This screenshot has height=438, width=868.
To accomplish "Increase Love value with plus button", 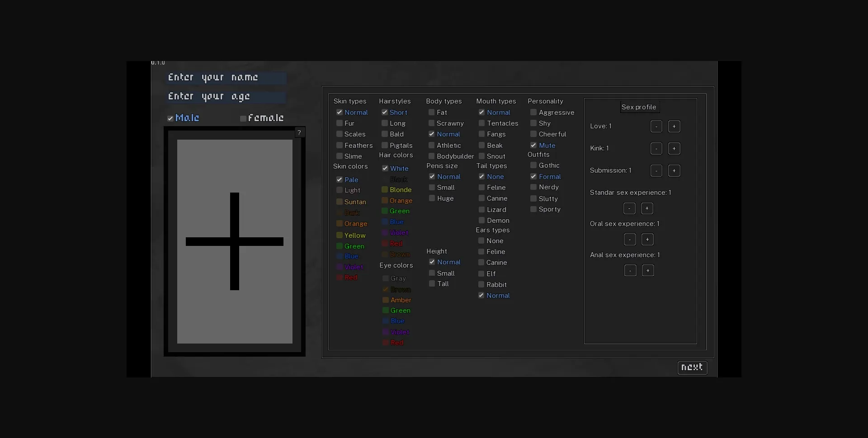I will click(674, 127).
